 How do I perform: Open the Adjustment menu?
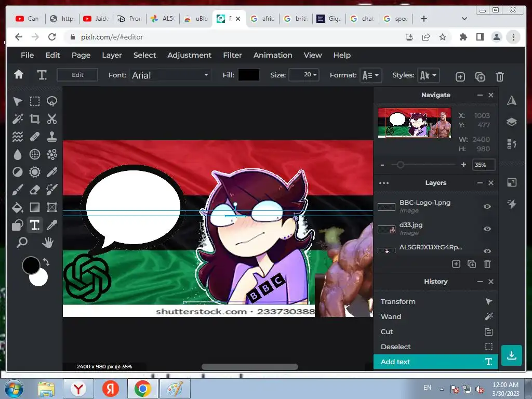(x=189, y=55)
